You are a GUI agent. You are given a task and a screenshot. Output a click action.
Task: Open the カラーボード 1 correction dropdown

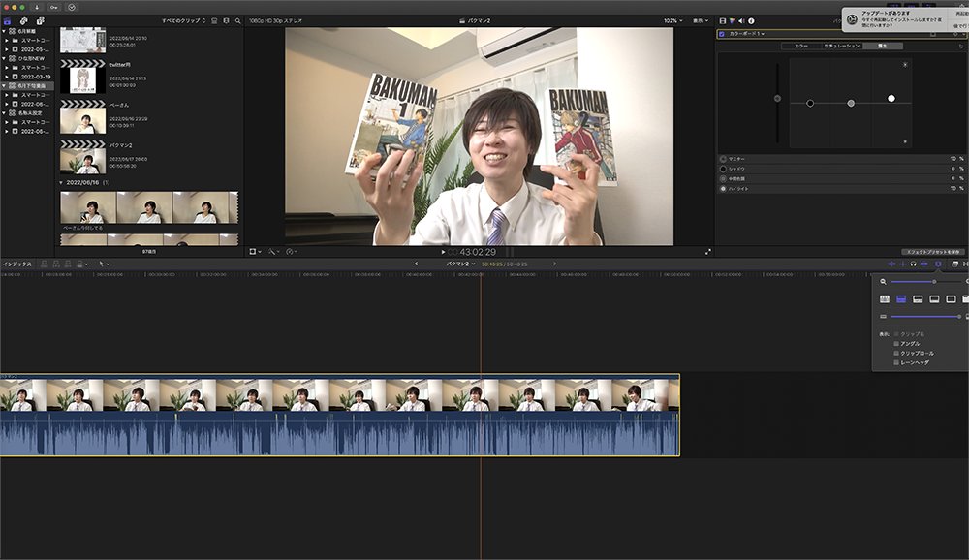[747, 33]
